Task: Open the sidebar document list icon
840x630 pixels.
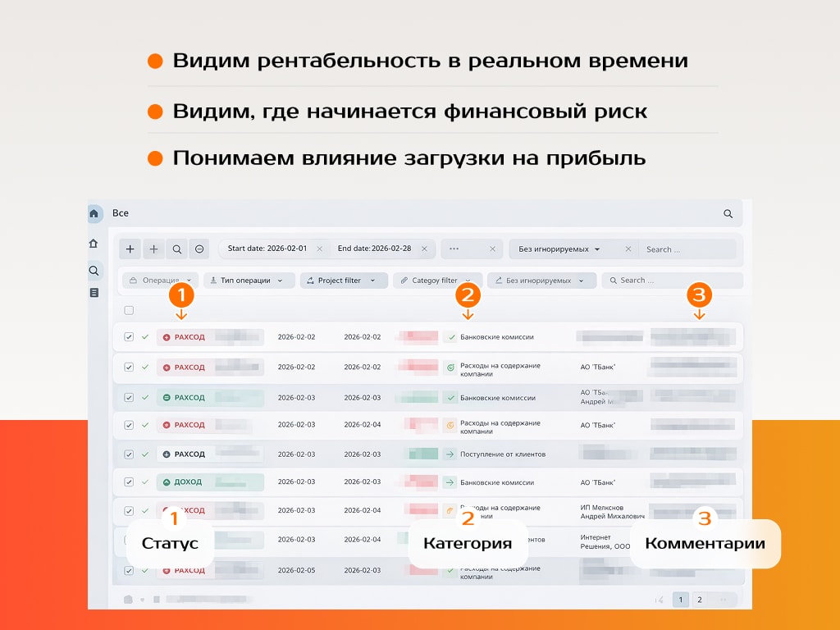Action: click(94, 293)
